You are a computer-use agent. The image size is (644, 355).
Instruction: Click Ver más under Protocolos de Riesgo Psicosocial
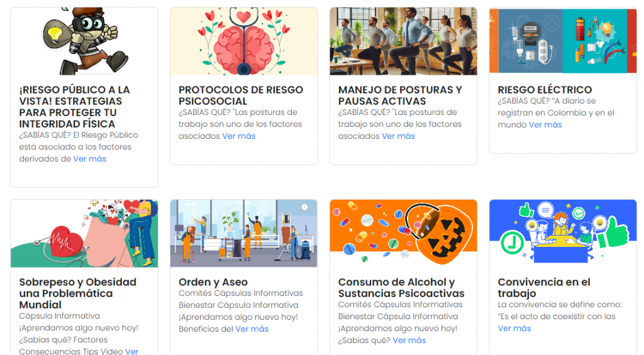pyautogui.click(x=238, y=136)
